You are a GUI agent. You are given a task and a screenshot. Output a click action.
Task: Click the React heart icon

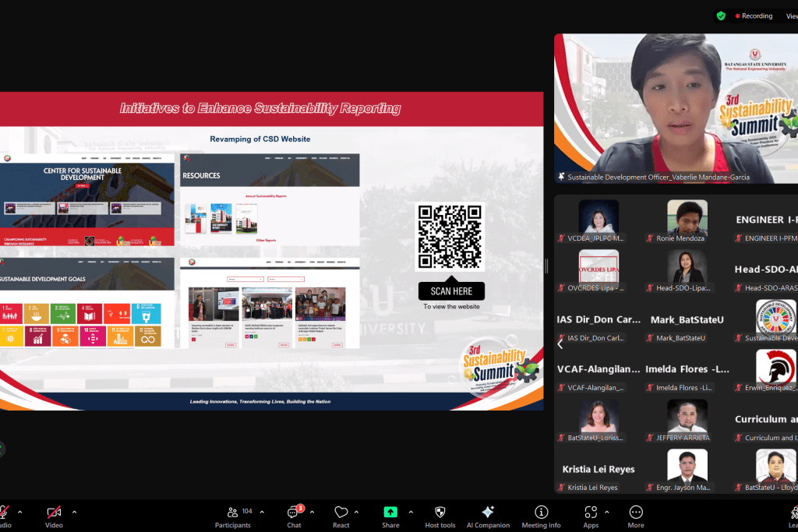tap(341, 513)
